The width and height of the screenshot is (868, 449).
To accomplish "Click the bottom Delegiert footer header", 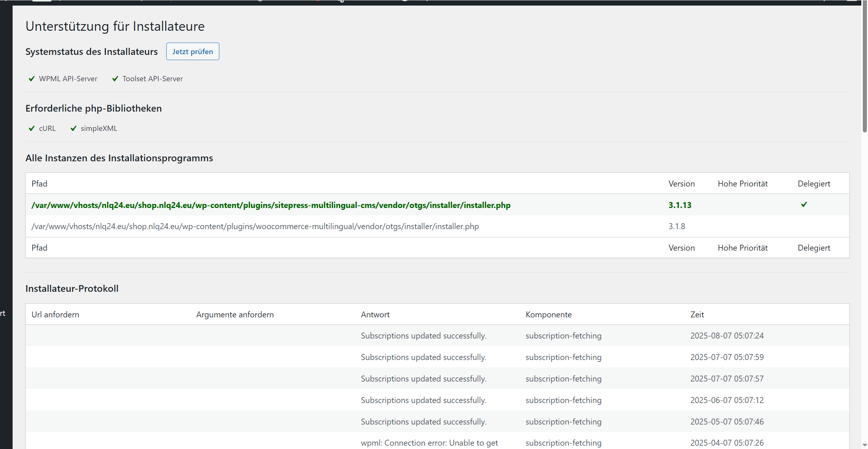I will tap(814, 248).
